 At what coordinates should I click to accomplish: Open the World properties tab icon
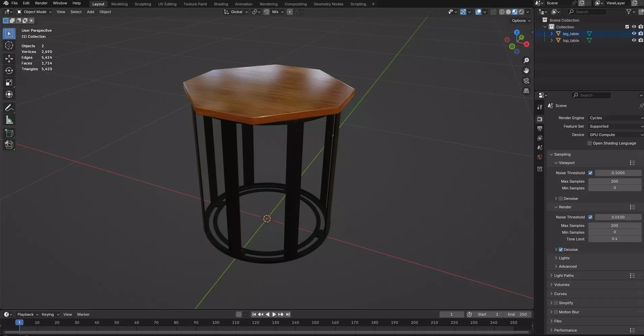pos(540,157)
